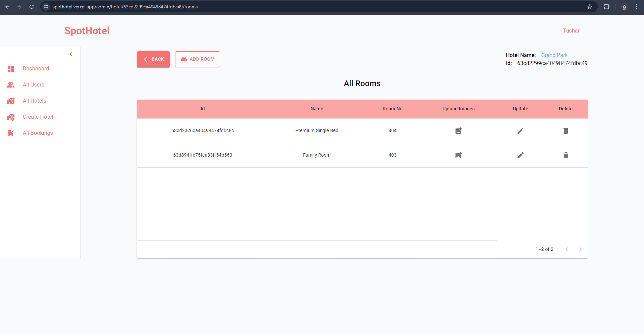
Task: Collapse the sidebar with the chevron
Action: point(71,54)
